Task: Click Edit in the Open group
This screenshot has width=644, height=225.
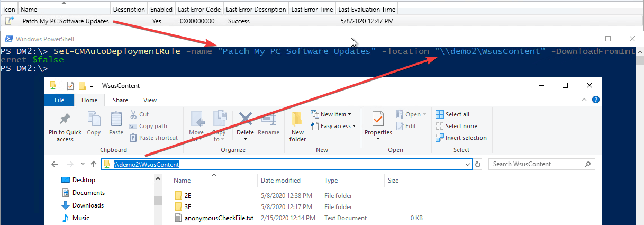Action: [x=406, y=126]
